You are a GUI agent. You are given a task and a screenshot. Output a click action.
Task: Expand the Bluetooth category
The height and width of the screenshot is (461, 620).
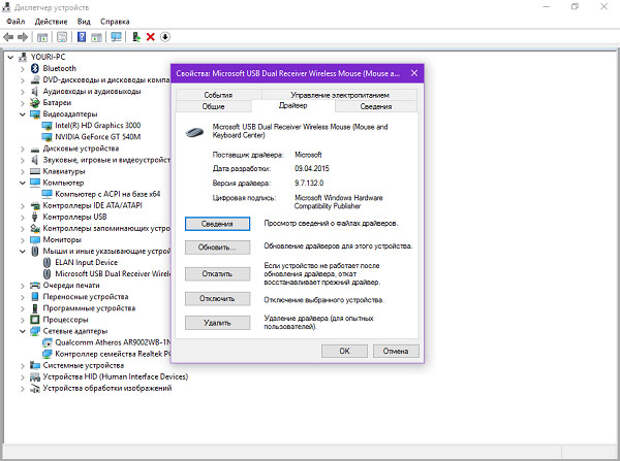point(23,69)
